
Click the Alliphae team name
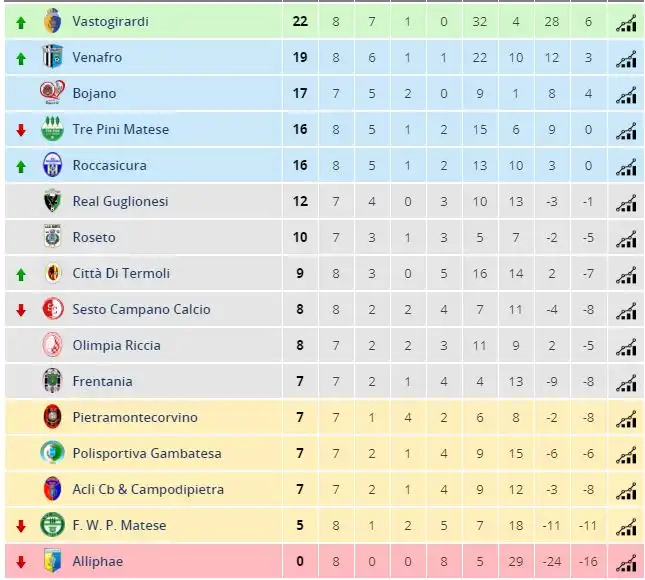(97, 561)
